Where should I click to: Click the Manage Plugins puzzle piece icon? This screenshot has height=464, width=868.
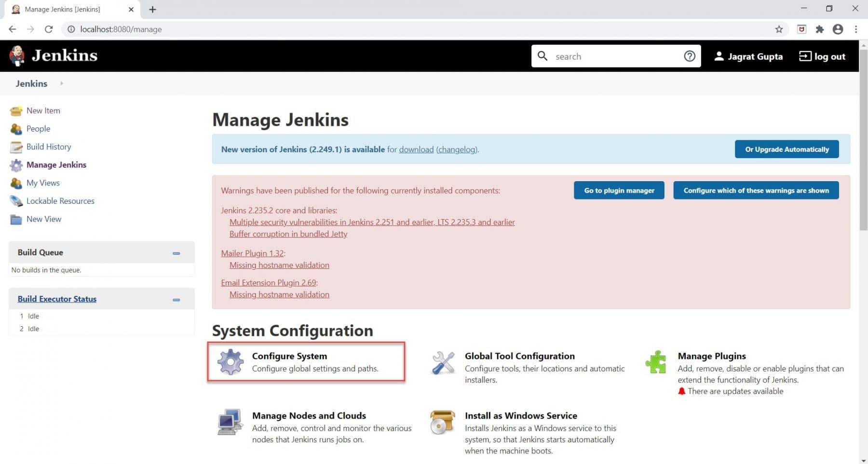click(x=656, y=361)
